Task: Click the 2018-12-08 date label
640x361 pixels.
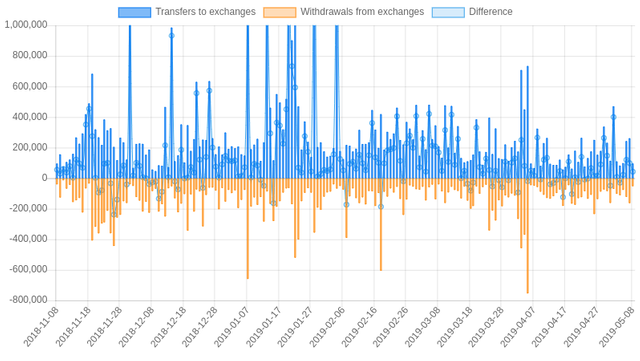Action: coord(136,327)
